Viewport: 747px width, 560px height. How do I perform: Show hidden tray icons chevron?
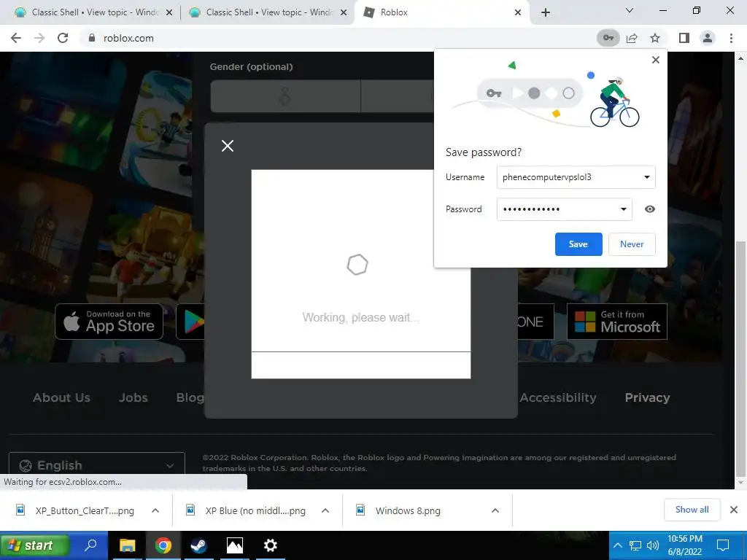pyautogui.click(x=617, y=545)
